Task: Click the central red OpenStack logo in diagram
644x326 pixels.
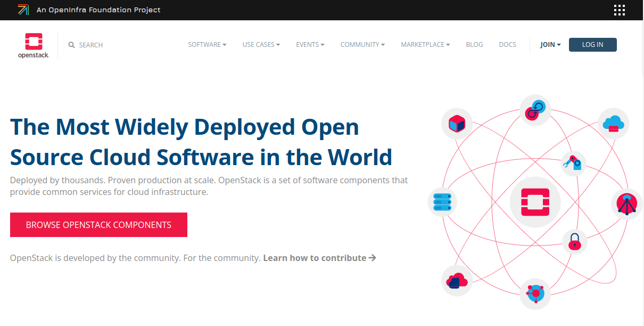Action: [x=535, y=202]
